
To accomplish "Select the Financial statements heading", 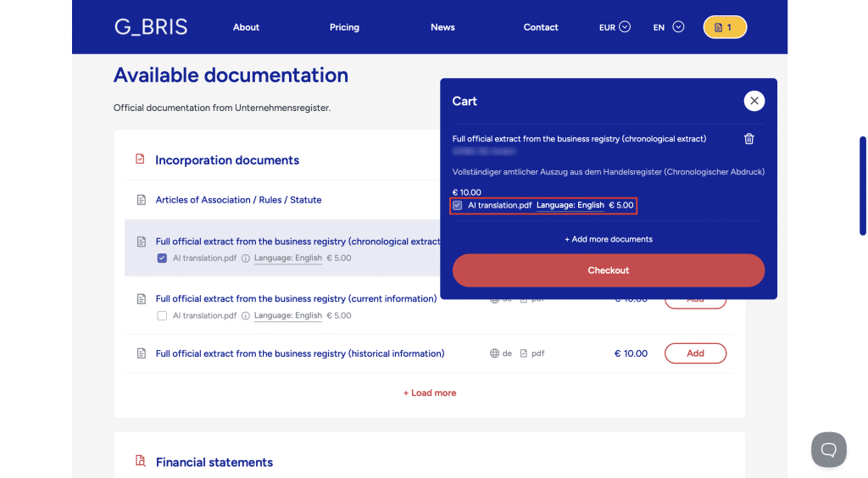I will pos(214,462).
